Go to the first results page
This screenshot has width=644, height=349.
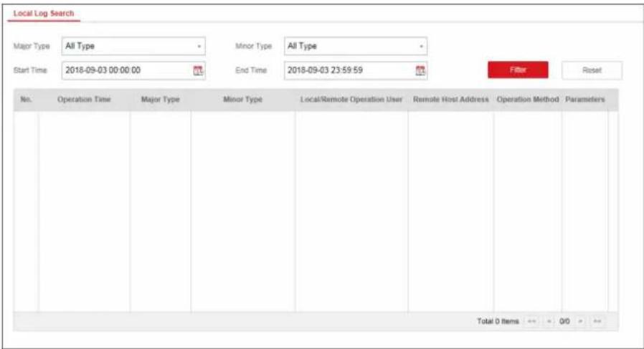[x=532, y=321]
